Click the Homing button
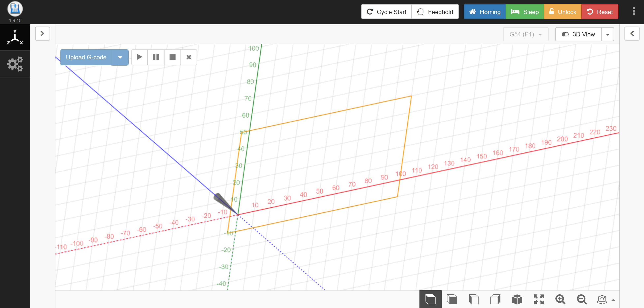Image resolution: width=644 pixels, height=308 pixels. tap(485, 12)
